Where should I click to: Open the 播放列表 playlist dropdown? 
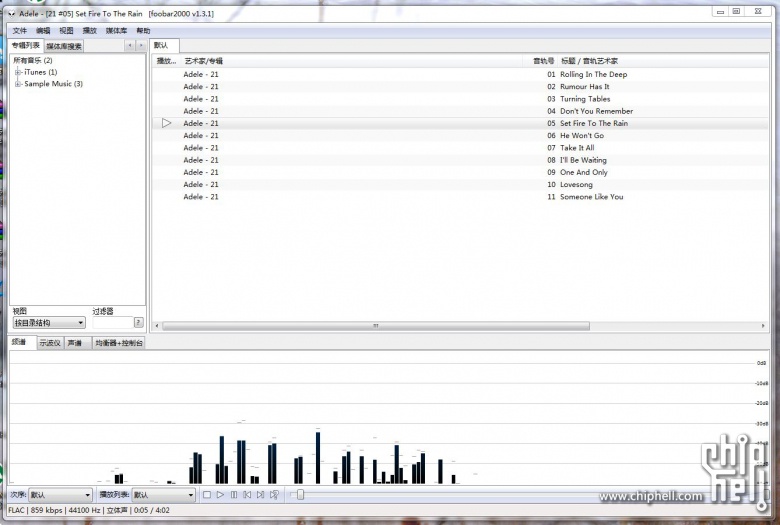point(164,495)
